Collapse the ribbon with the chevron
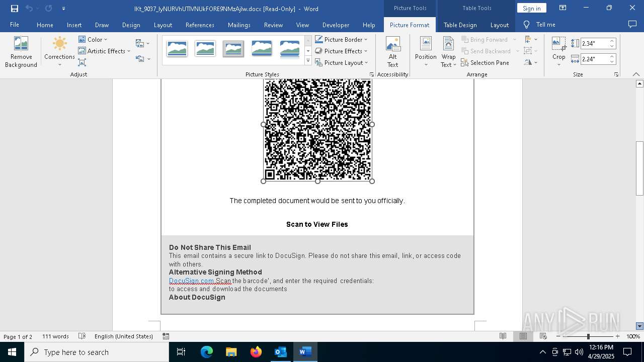Screen dimensions: 644x362 [636, 74]
